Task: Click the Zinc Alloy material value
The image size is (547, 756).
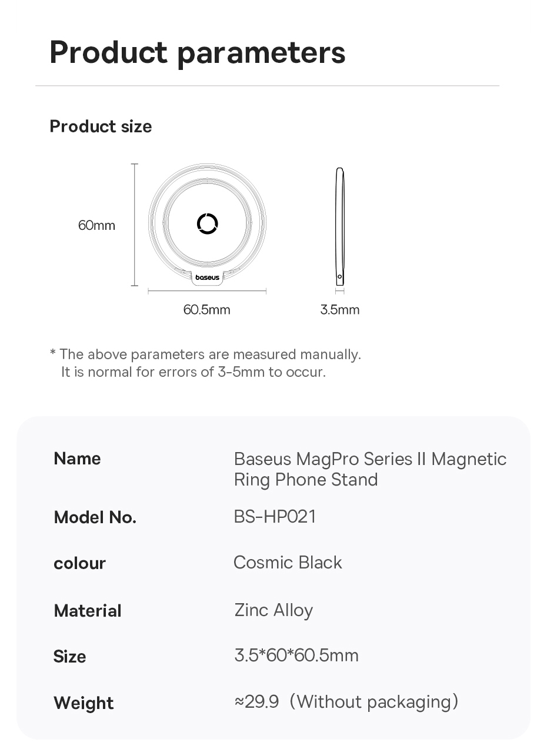Action: click(x=273, y=610)
